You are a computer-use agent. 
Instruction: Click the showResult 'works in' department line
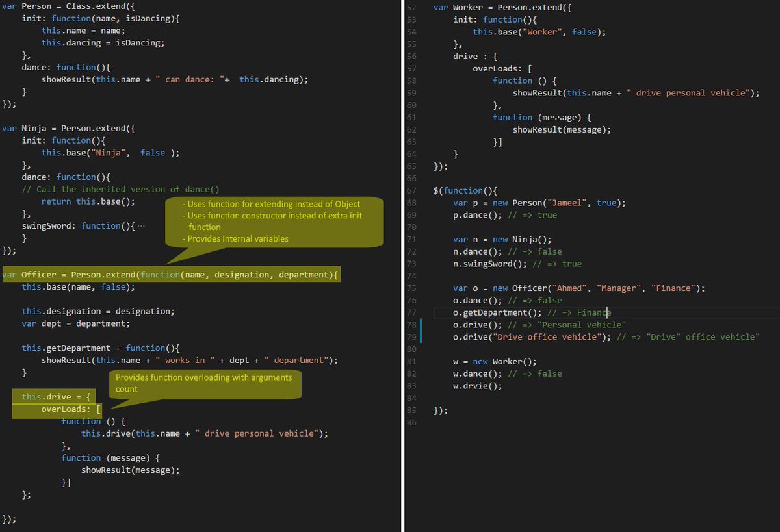190,360
